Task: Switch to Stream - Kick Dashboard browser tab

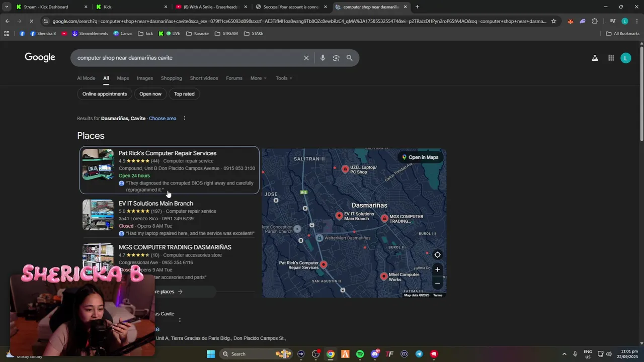Action: 46,7
